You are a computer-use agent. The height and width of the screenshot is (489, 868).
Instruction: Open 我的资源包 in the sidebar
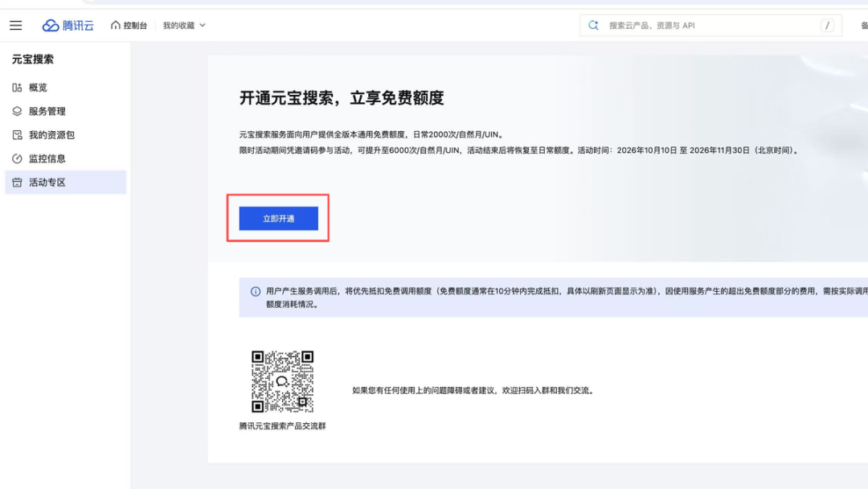tap(65, 135)
